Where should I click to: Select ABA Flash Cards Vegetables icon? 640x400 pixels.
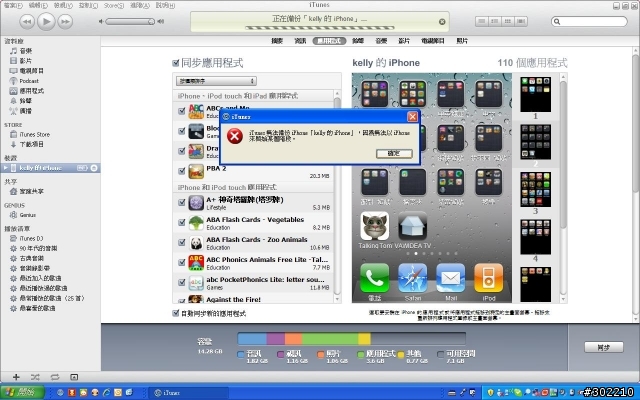click(196, 223)
